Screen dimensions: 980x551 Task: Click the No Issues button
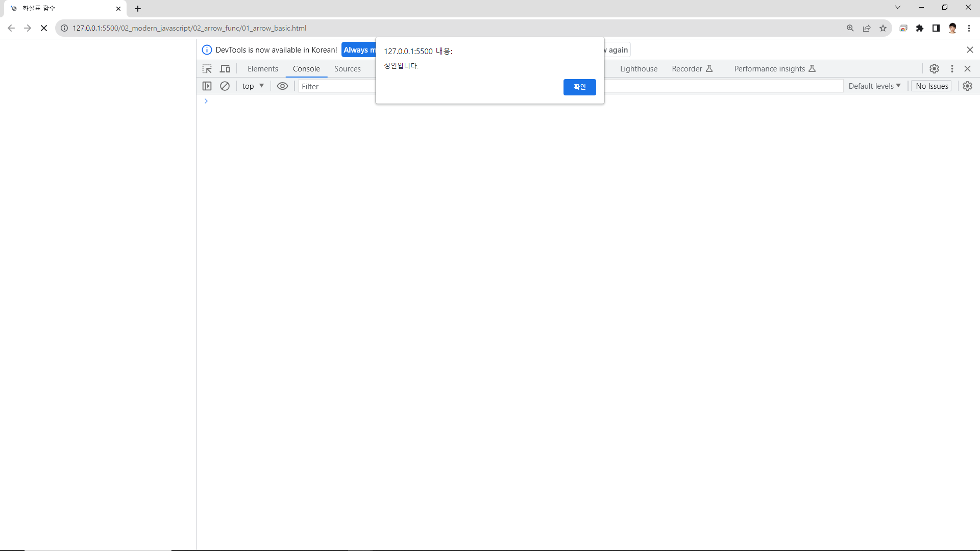tap(932, 86)
